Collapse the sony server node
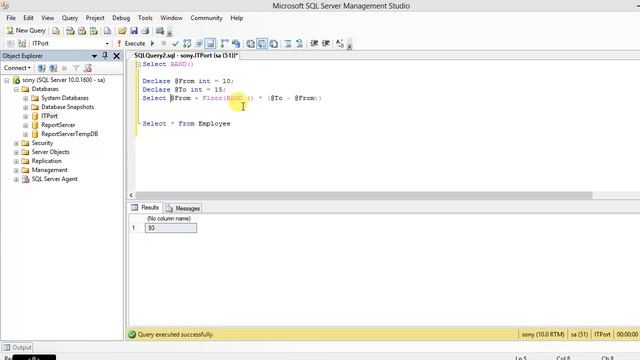The image size is (640, 360). click(x=7, y=80)
